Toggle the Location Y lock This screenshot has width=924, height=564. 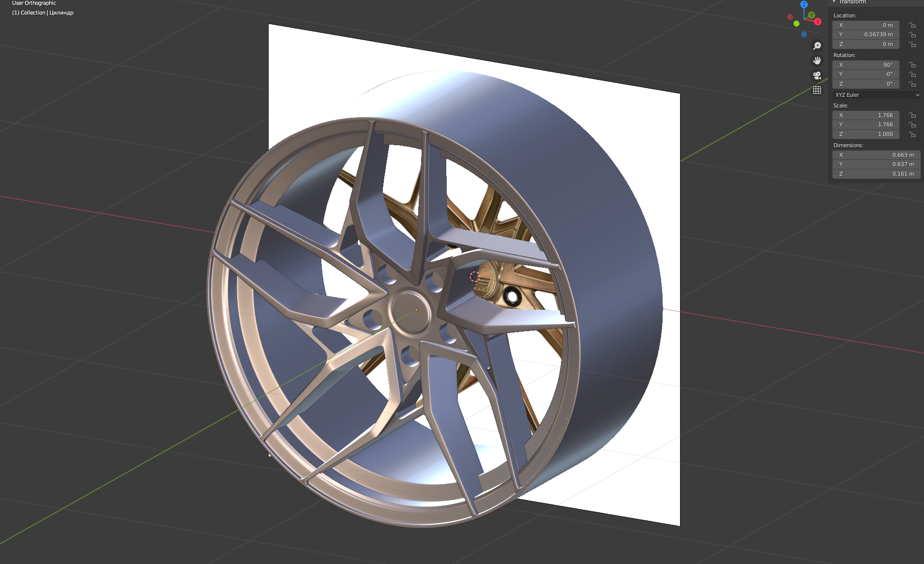pos(912,35)
